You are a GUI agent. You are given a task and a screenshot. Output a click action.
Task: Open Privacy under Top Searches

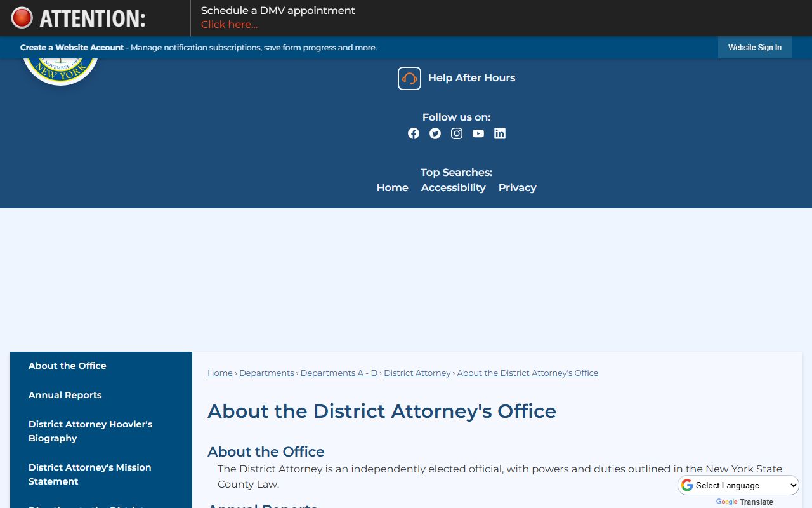click(518, 188)
